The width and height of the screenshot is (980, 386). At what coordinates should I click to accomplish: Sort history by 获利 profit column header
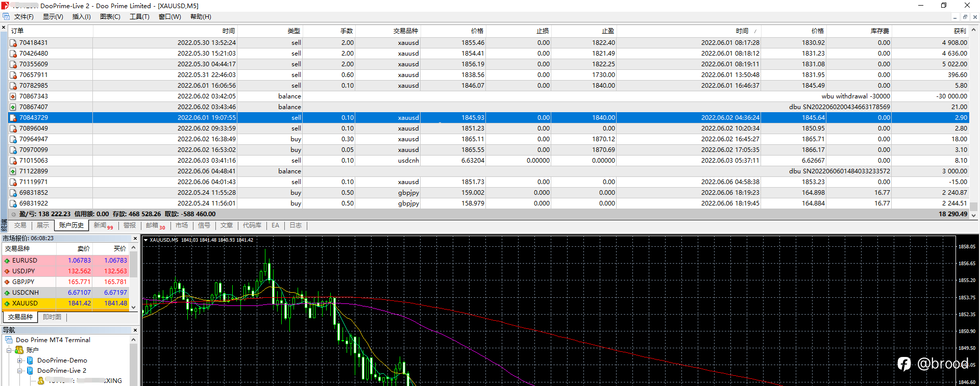[930, 31]
